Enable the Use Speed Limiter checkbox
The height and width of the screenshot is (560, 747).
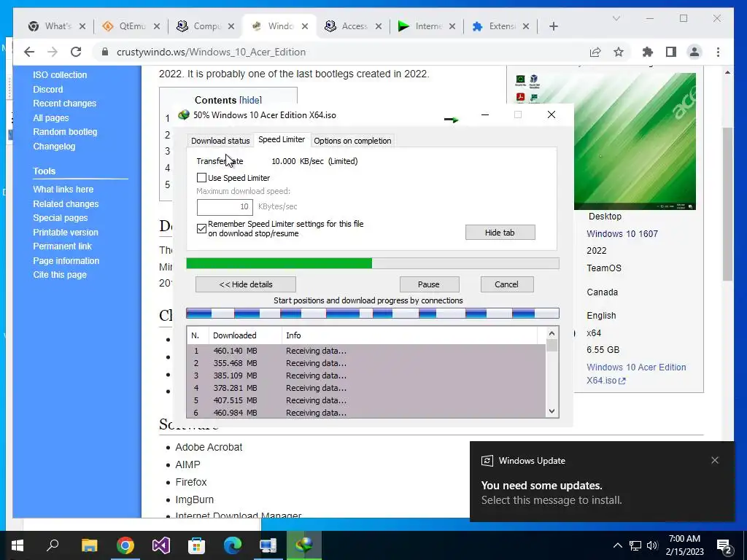click(201, 178)
